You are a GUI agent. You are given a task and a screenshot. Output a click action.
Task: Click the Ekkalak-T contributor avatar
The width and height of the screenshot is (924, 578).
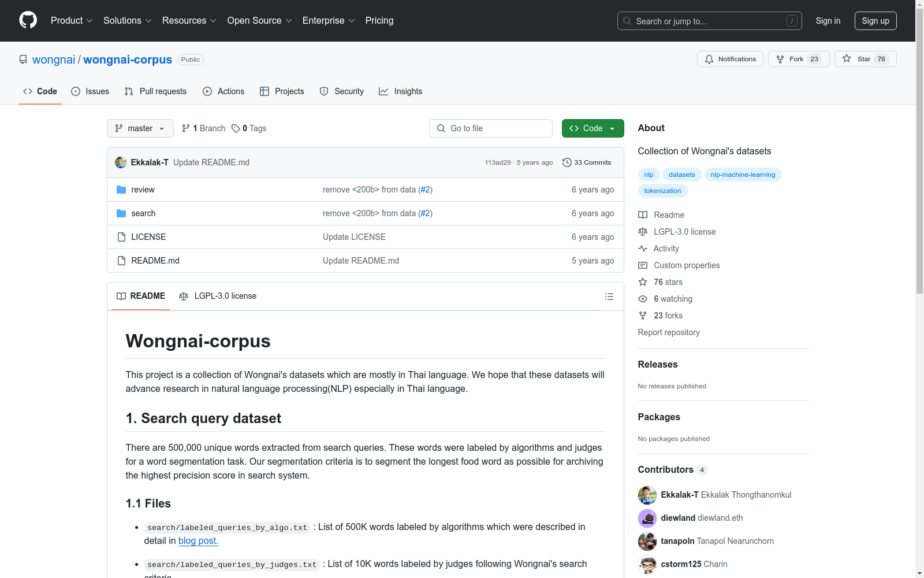[647, 495]
